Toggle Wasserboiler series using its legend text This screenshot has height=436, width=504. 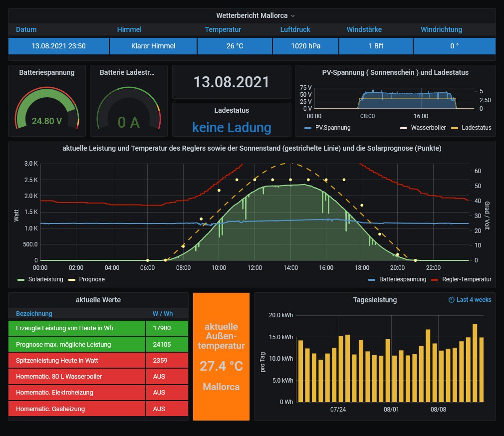428,128
